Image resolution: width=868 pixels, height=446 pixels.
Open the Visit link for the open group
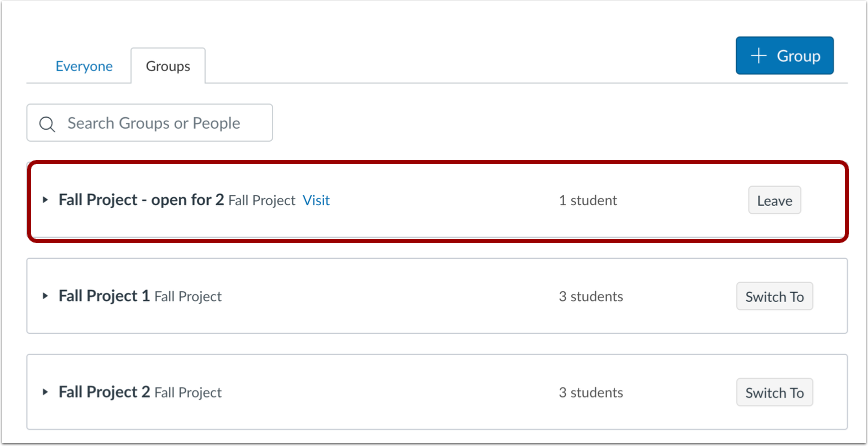(316, 200)
